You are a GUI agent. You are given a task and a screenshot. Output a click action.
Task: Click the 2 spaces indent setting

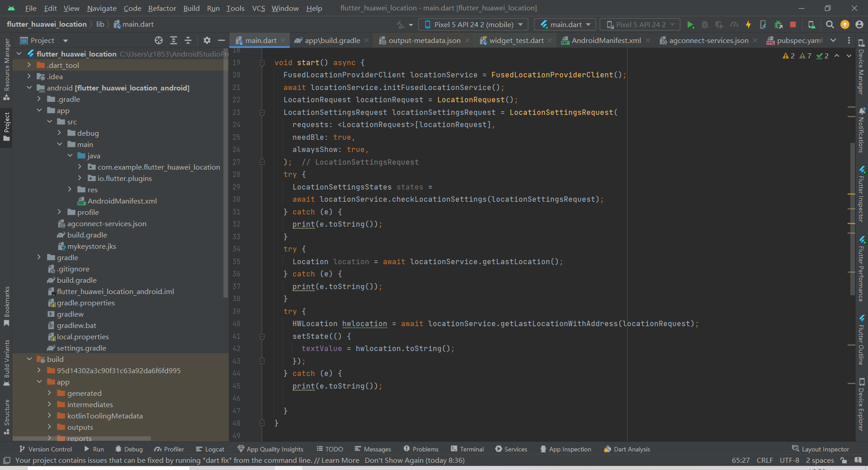pos(820,460)
